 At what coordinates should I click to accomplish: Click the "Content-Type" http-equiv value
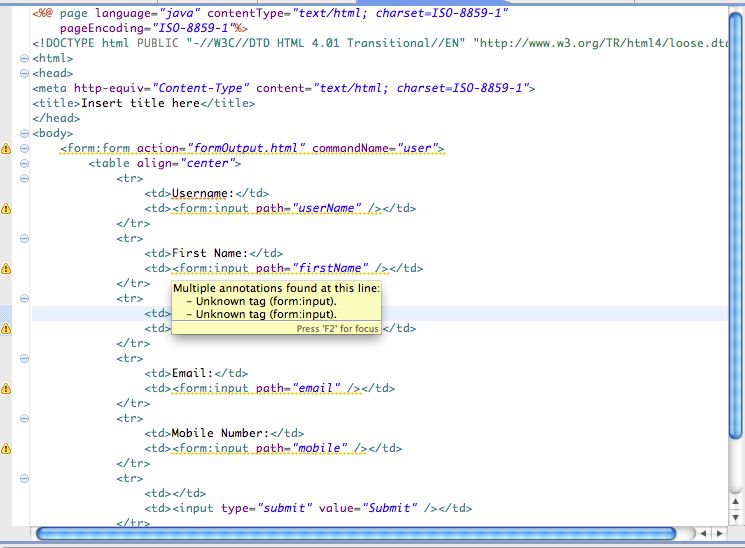point(201,88)
